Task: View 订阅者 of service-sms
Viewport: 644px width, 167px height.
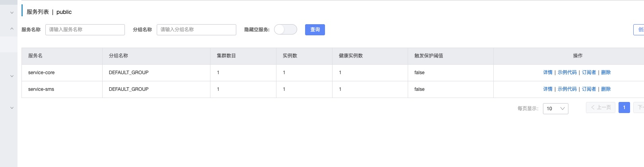Action: [x=589, y=89]
